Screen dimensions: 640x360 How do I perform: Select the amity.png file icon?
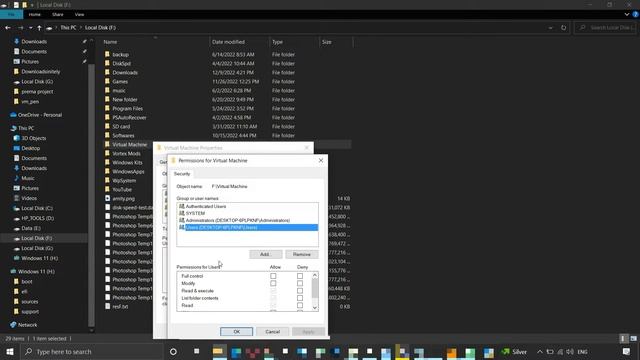(x=107, y=198)
